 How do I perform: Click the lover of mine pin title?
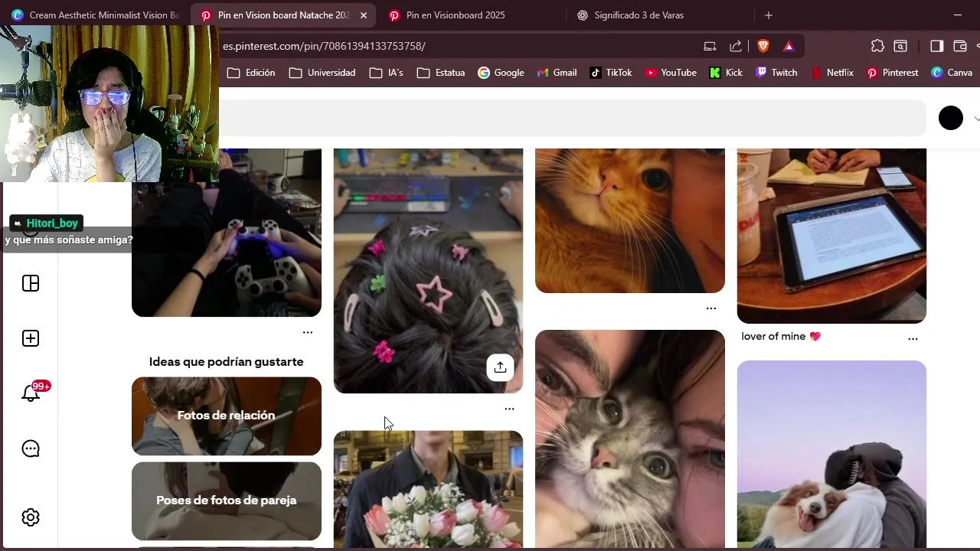[781, 336]
